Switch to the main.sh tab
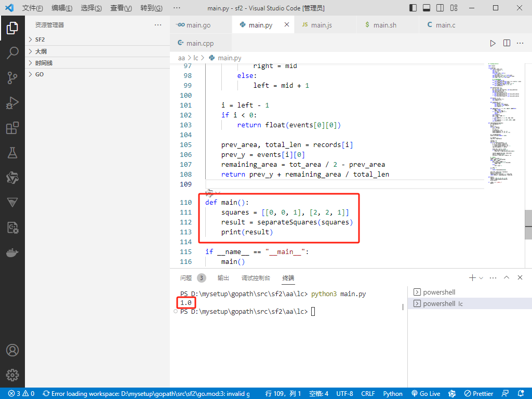 [x=388, y=25]
